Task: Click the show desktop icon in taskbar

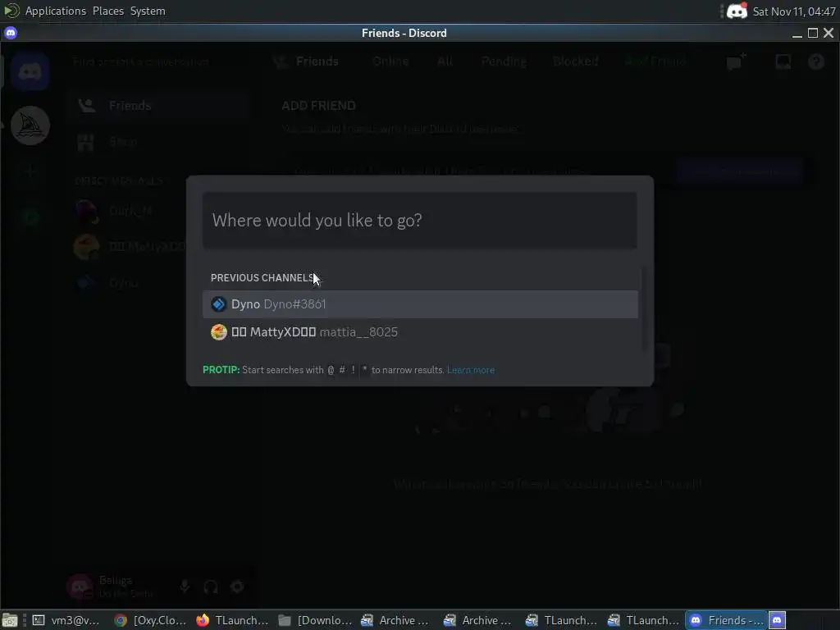Action: click(10, 620)
